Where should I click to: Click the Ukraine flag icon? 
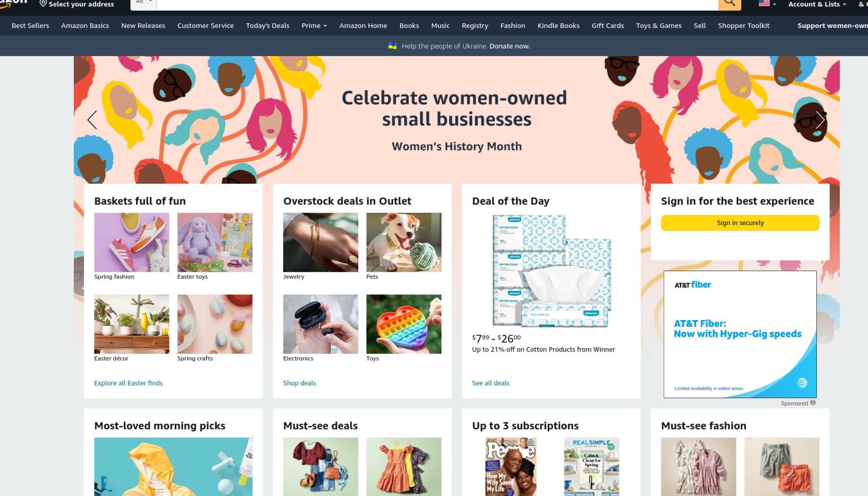(392, 46)
